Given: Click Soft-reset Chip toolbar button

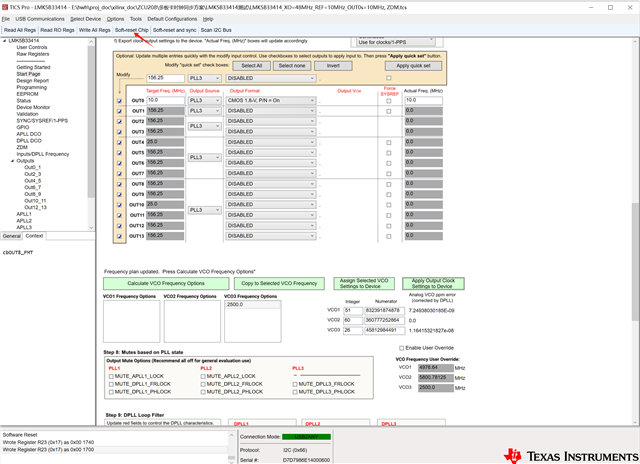Looking at the screenshot, I should coord(131,30).
